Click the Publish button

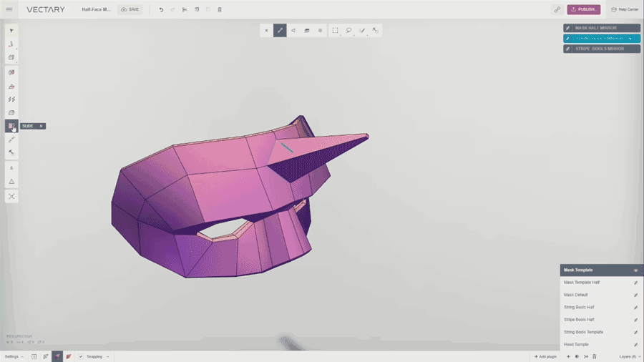click(x=584, y=10)
